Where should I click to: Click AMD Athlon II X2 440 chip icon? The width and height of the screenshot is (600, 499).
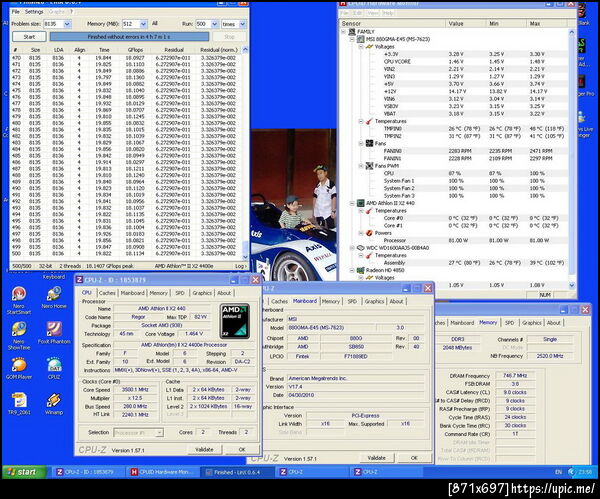pos(360,203)
